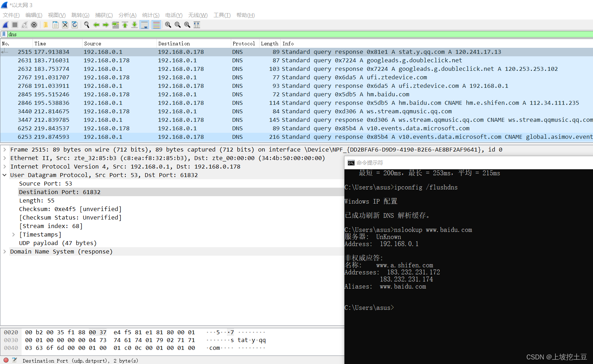The image size is (593, 364).
Task: Expand Internet Protocol Version 4 node
Action: pos(5,166)
